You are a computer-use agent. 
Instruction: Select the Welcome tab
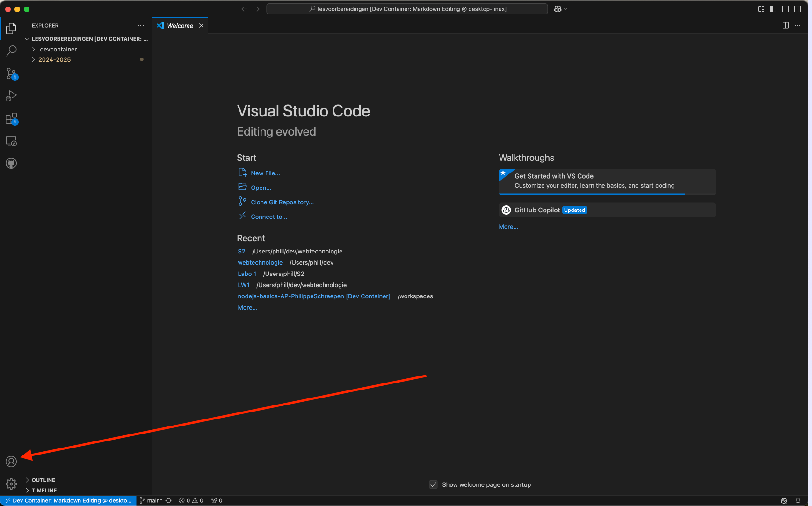180,26
